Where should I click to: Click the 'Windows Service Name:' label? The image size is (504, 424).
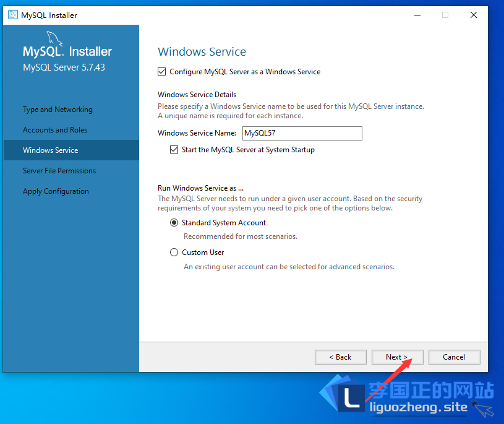(x=197, y=133)
